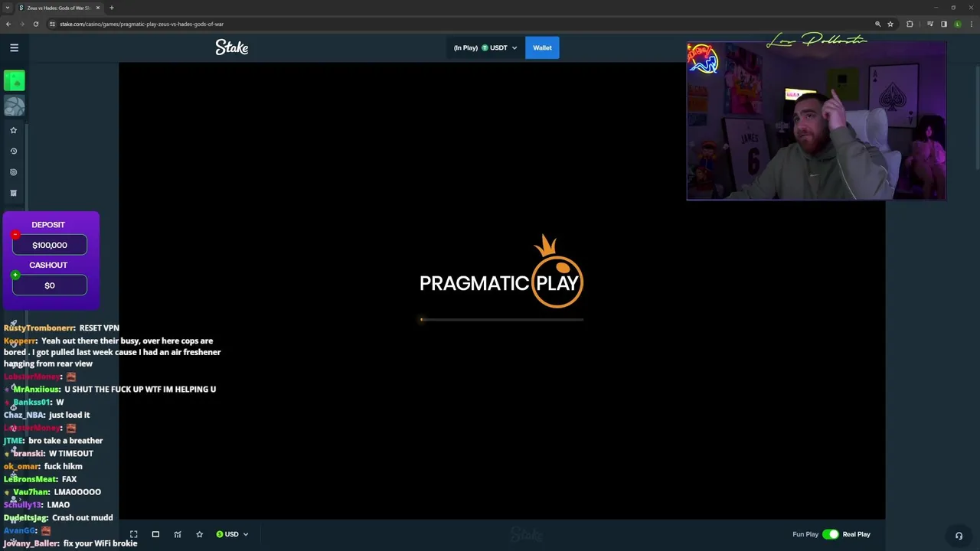This screenshot has width=980, height=551.
Task: Open the Chrome extensions puzzle icon
Action: tap(910, 24)
